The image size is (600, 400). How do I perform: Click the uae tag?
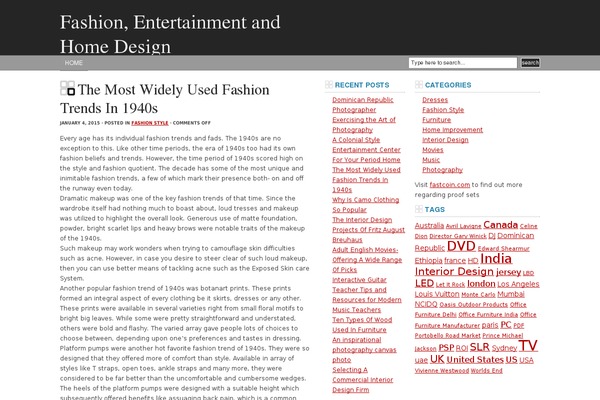421,360
